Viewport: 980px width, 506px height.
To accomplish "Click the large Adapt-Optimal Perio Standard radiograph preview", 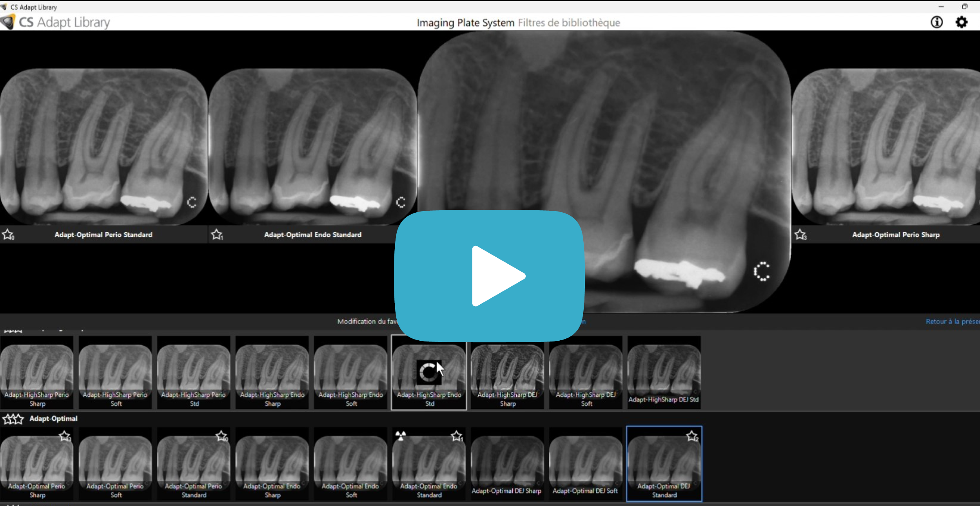I will 103,147.
